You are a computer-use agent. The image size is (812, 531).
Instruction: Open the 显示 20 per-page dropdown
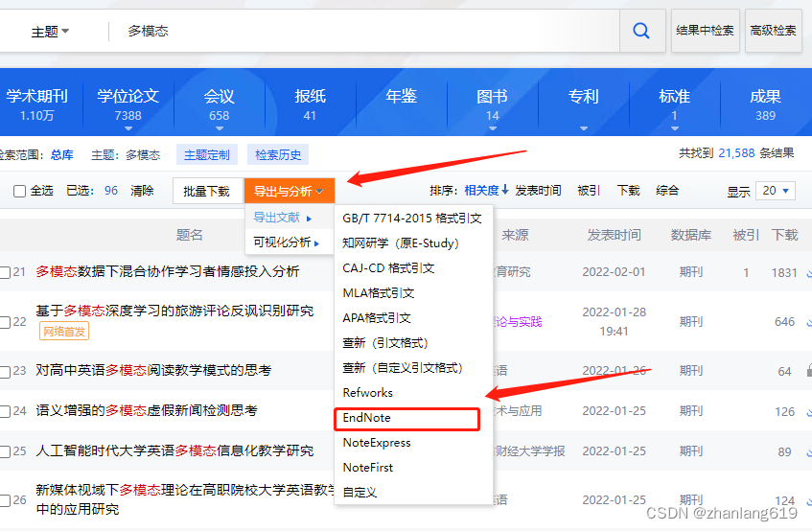(776, 191)
